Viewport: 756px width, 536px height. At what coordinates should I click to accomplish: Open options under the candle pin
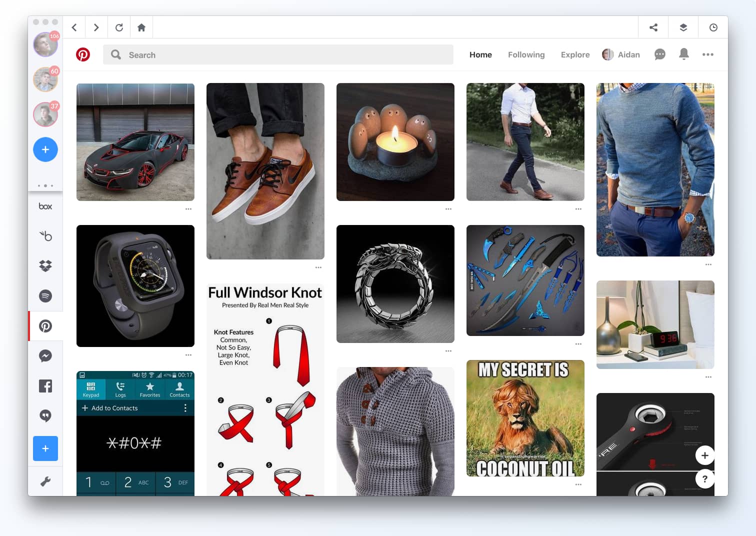click(448, 209)
